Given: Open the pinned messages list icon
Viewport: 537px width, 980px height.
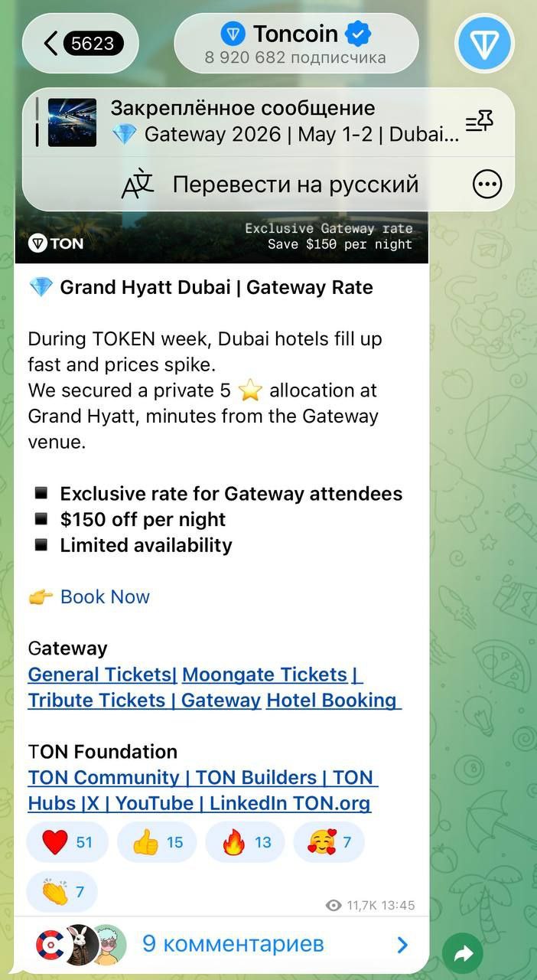Looking at the screenshot, I should 480,122.
